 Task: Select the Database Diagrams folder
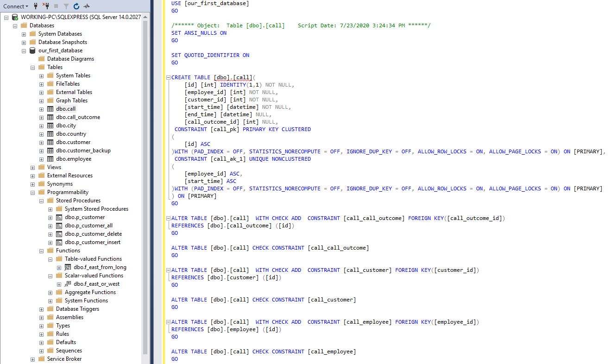[69, 58]
